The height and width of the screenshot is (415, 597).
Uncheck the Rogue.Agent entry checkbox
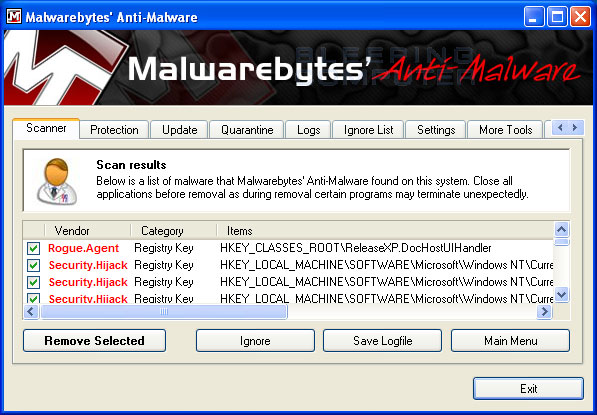34,248
